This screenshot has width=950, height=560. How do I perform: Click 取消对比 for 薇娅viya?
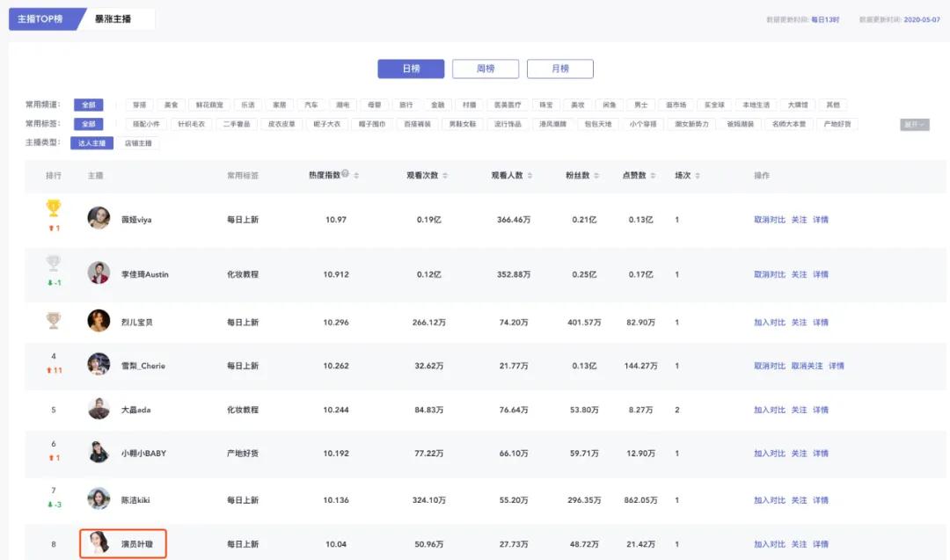(769, 220)
